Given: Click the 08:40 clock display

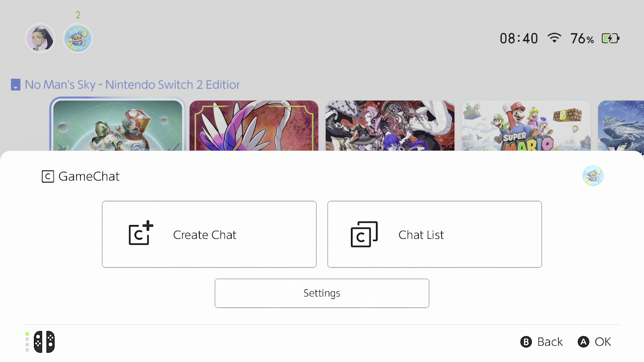Looking at the screenshot, I should pyautogui.click(x=519, y=39).
